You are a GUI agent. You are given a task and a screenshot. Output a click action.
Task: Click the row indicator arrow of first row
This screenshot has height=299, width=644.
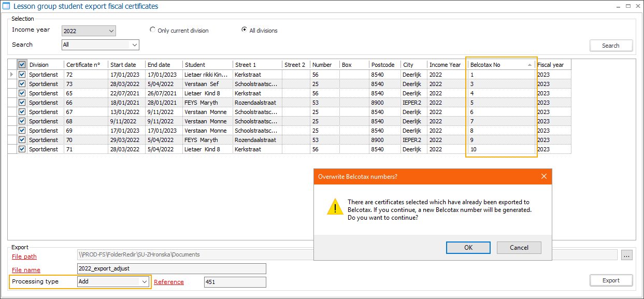click(x=12, y=75)
